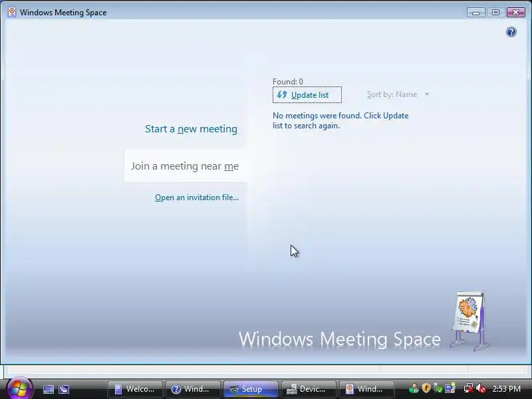Switch to the Devic... taskbar button
This screenshot has width=532, height=399.
309,389
